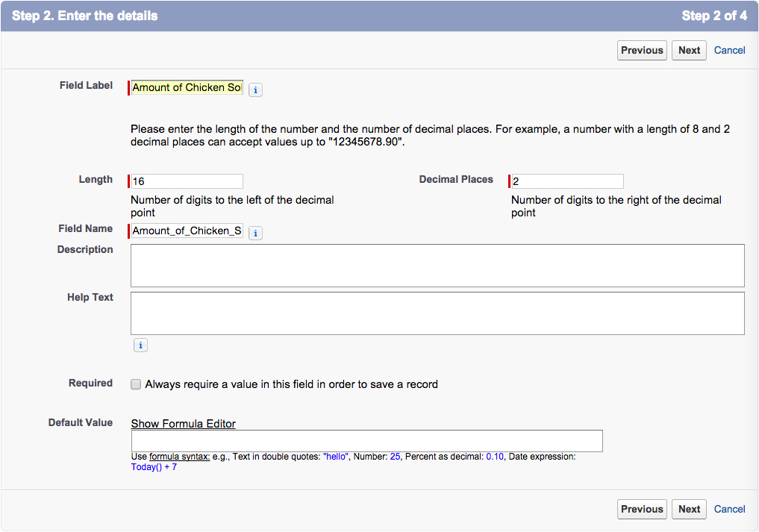Enable the Required checkbox
Screen dimensions: 759x532
point(136,384)
